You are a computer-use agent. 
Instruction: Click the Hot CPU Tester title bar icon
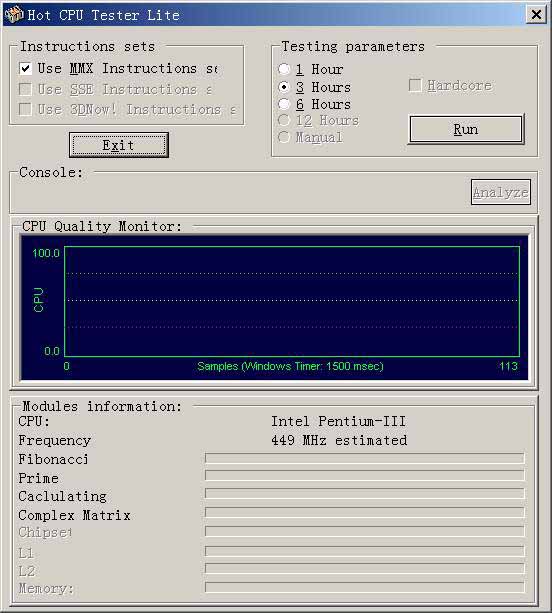(14, 14)
